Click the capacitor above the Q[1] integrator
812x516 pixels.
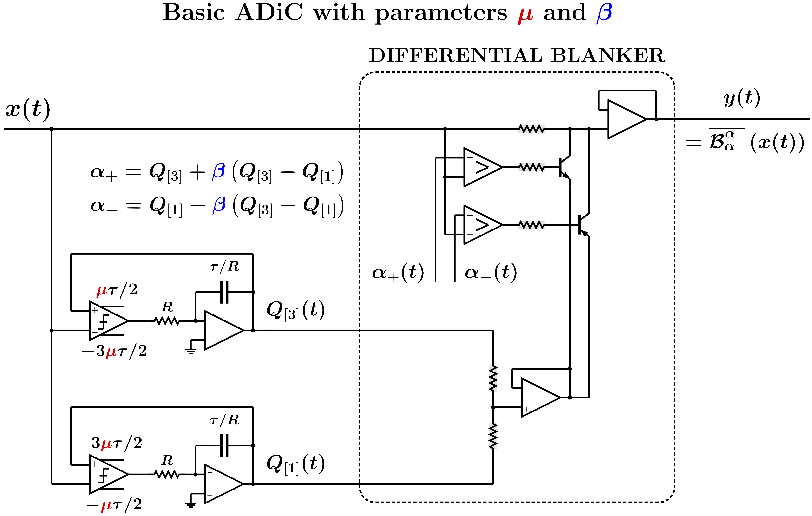point(224,445)
